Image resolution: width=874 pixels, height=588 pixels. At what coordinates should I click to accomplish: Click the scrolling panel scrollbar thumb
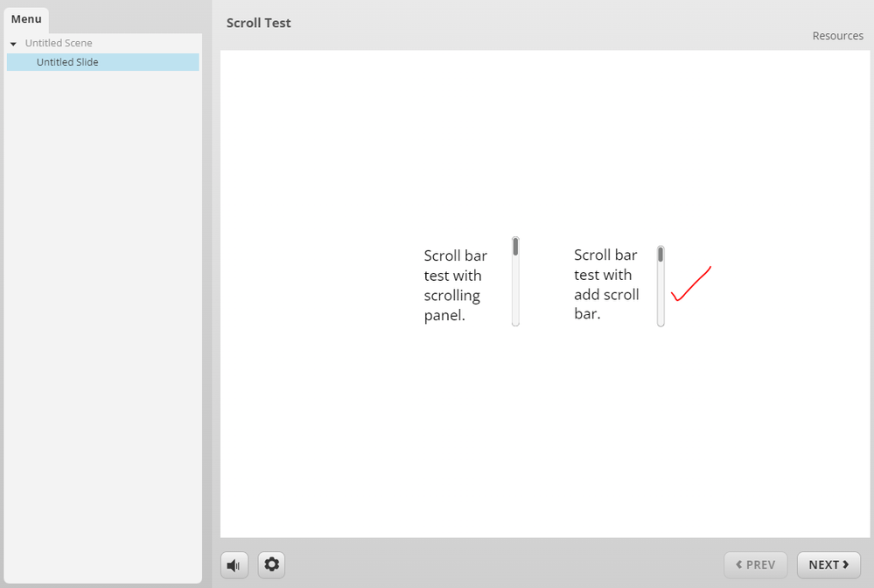tap(515, 247)
